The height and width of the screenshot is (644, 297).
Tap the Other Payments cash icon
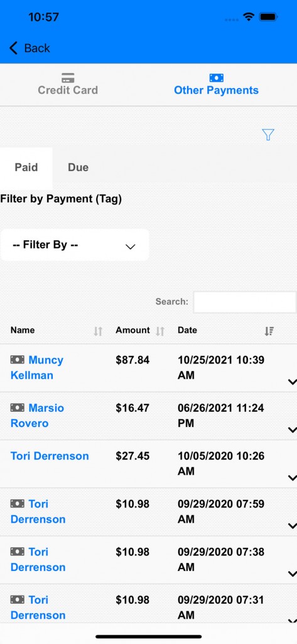click(x=216, y=77)
